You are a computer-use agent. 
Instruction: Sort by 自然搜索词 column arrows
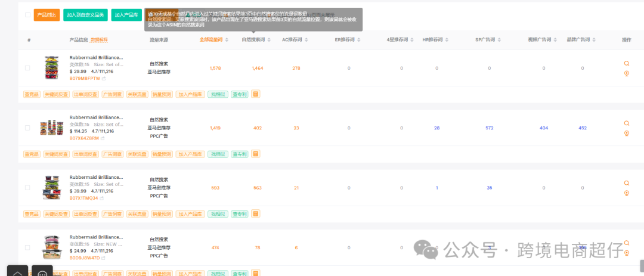(269, 40)
